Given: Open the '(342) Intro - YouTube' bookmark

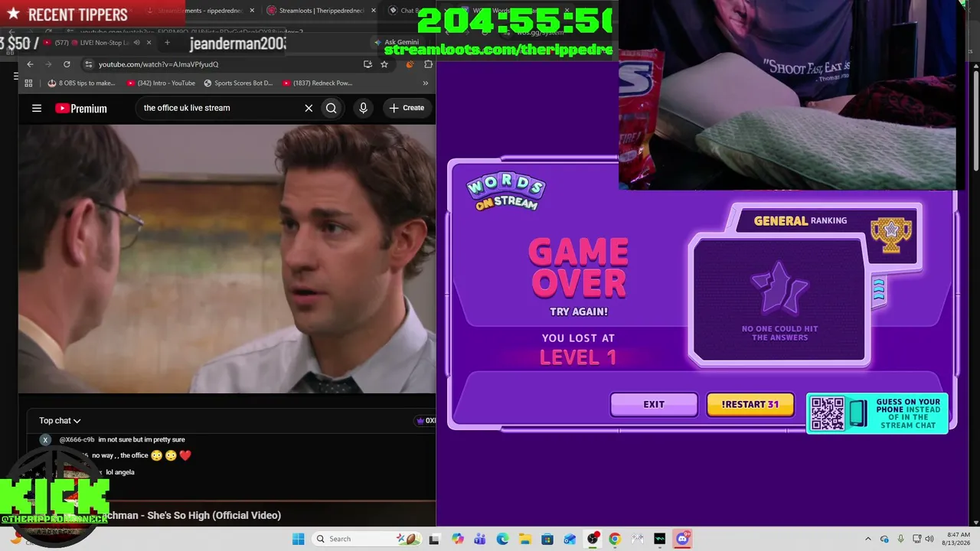Looking at the screenshot, I should point(161,83).
